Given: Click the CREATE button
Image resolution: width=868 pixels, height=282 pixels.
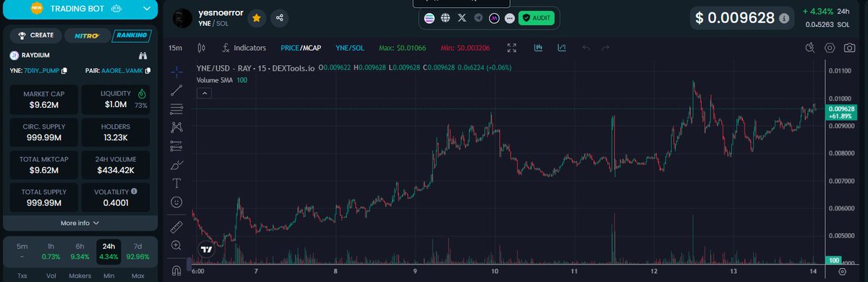Looking at the screenshot, I should pos(36,35).
